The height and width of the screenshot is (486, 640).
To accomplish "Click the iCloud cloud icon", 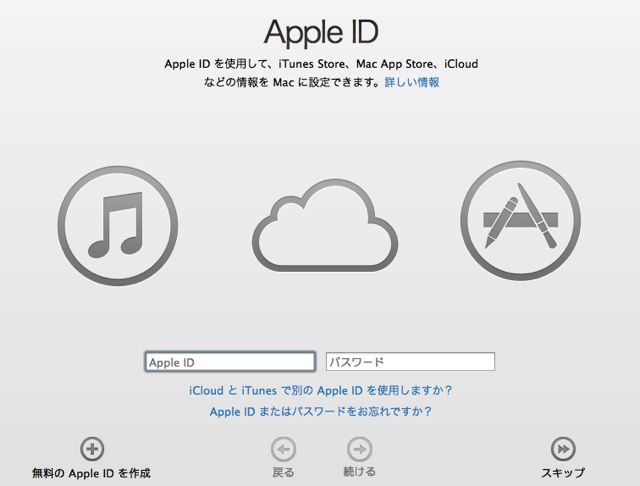I will [325, 225].
